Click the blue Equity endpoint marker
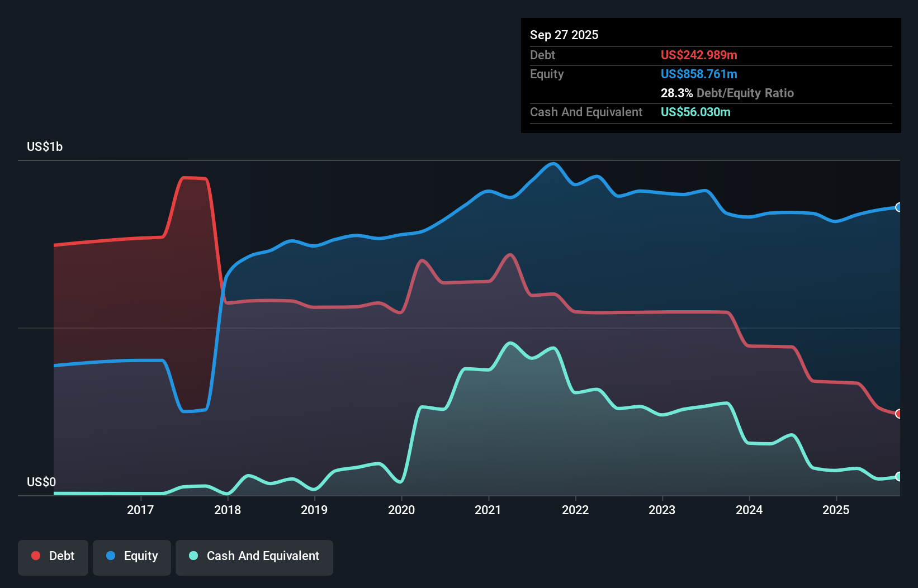This screenshot has width=918, height=588. 899,207
